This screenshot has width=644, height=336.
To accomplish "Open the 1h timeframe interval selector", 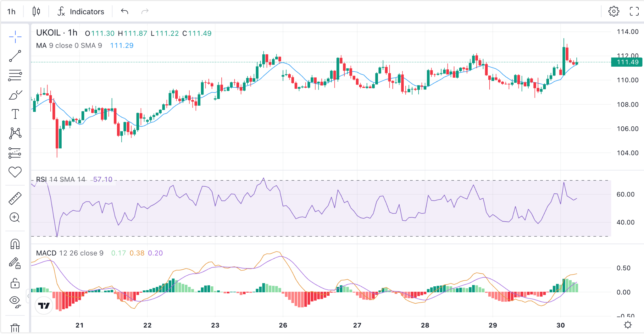I will (x=11, y=12).
